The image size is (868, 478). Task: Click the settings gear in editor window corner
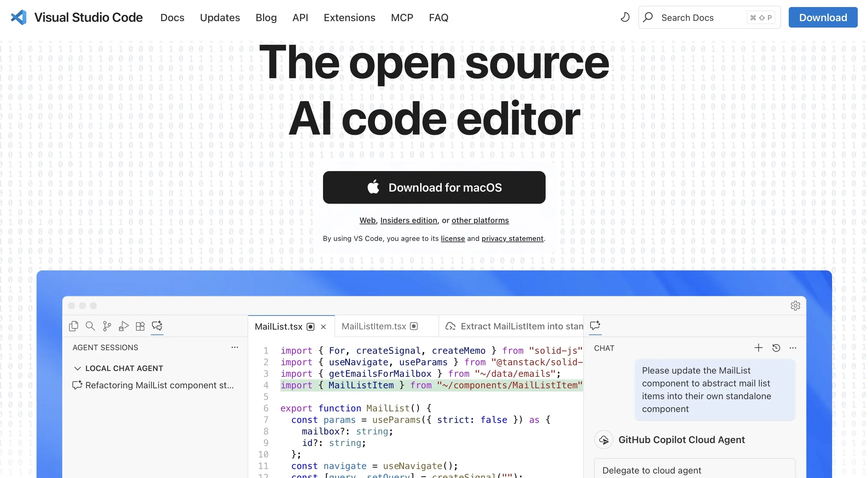click(795, 305)
